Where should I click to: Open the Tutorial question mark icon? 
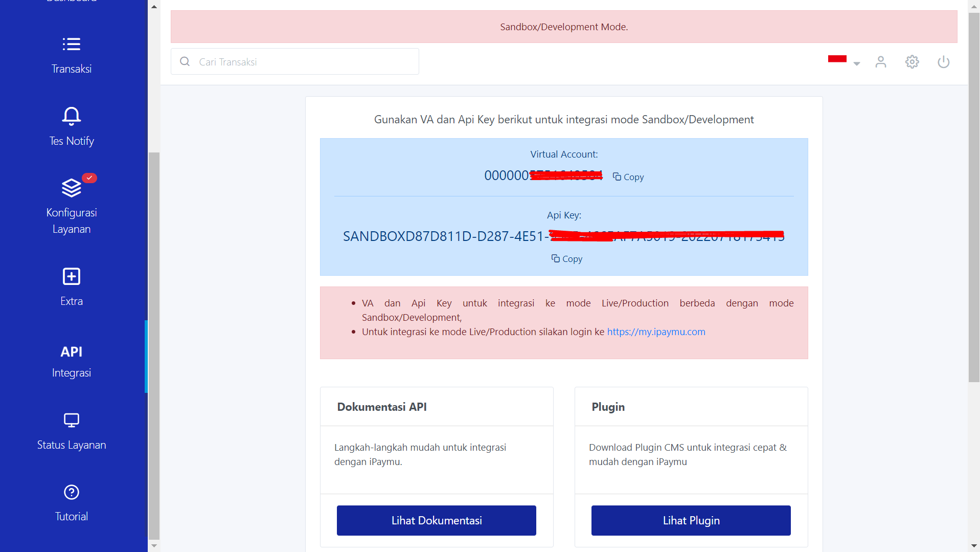(x=71, y=492)
